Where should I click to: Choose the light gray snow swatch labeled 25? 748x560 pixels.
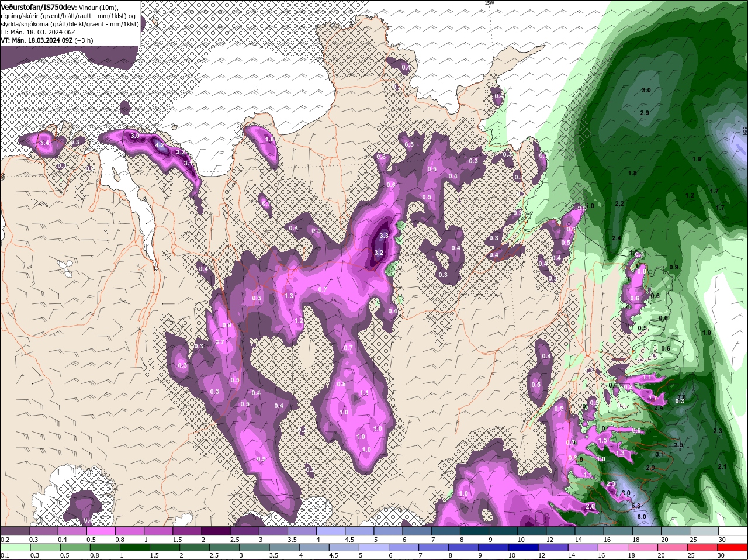click(x=705, y=530)
